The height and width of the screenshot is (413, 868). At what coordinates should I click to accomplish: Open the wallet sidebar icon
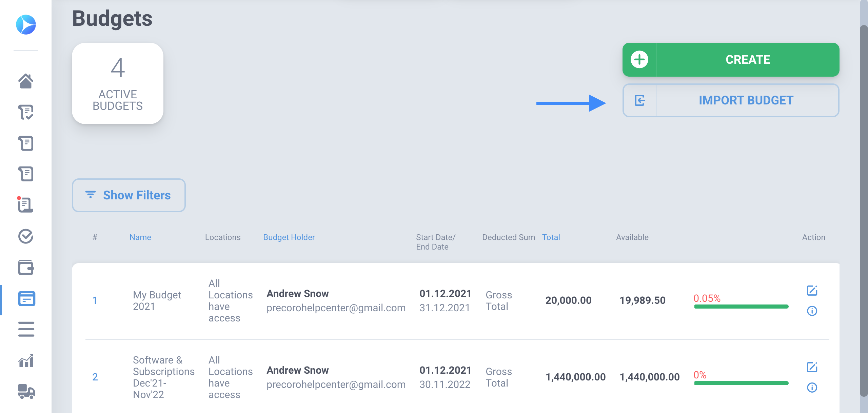(26, 268)
